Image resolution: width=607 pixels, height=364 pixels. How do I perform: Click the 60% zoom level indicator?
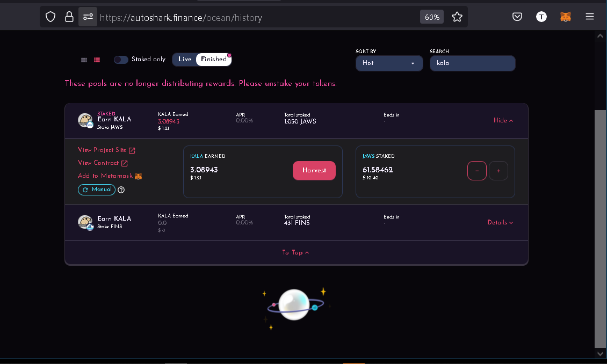click(x=432, y=17)
